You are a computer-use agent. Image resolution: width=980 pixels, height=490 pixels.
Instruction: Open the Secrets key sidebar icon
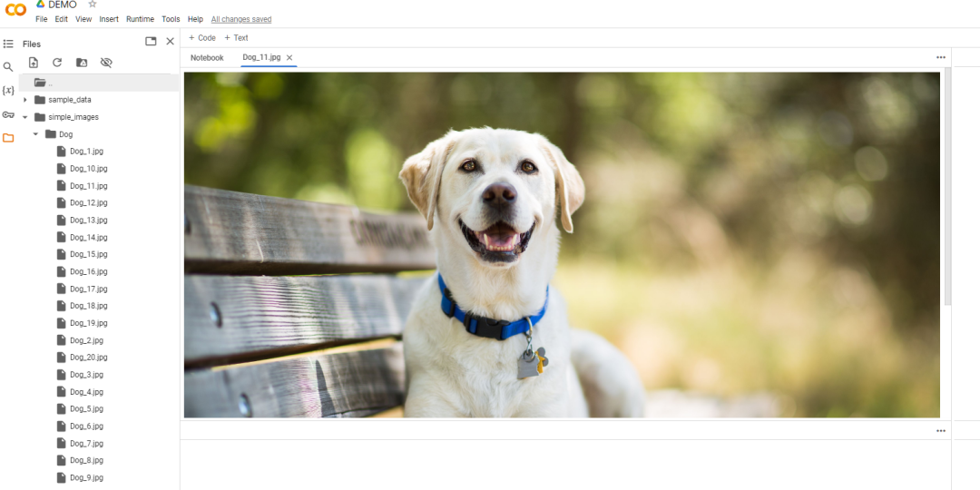8,114
